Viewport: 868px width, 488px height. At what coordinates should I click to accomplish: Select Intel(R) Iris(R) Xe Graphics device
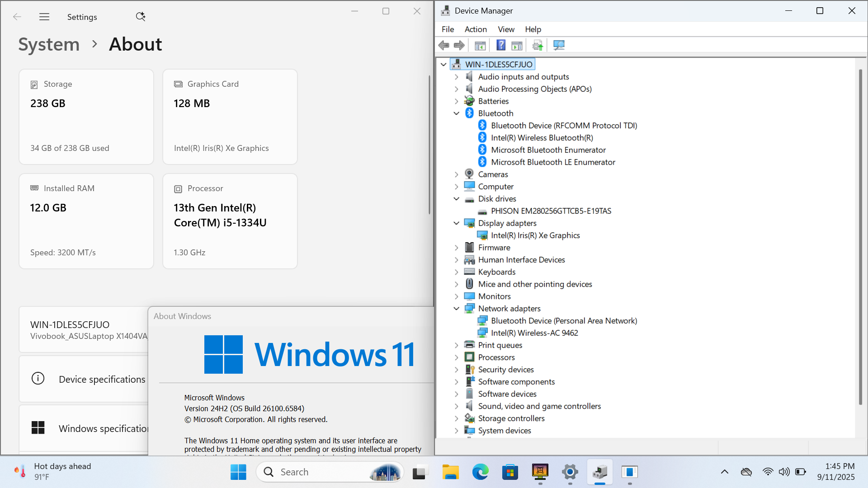pyautogui.click(x=535, y=235)
